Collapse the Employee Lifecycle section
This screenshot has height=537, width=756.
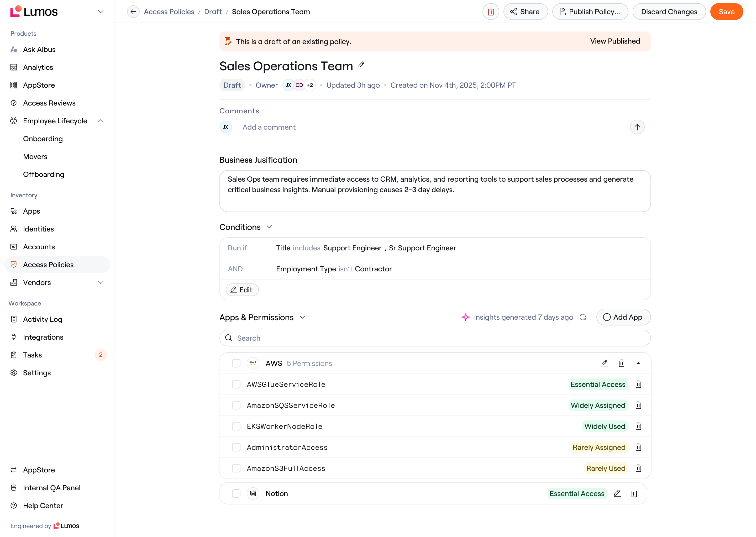(x=101, y=121)
